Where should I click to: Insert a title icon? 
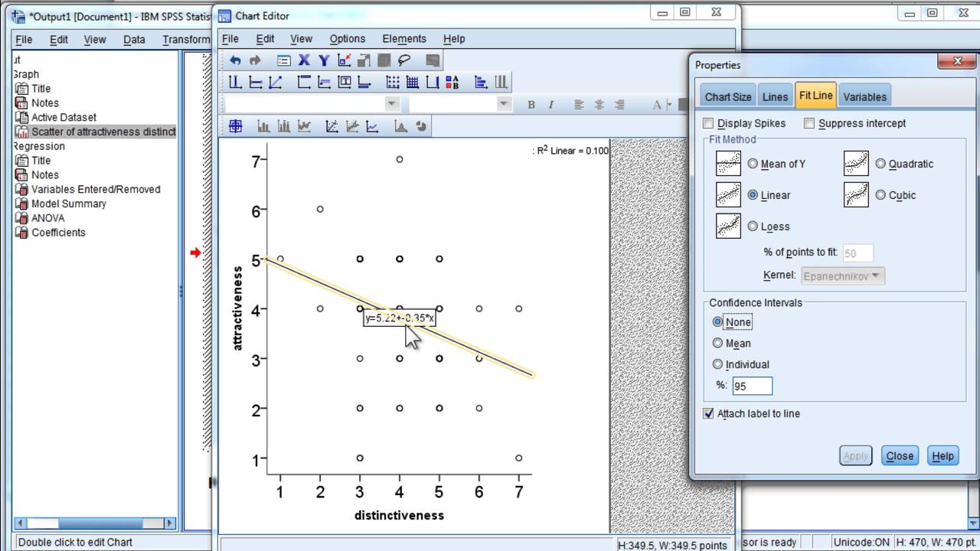(x=303, y=82)
